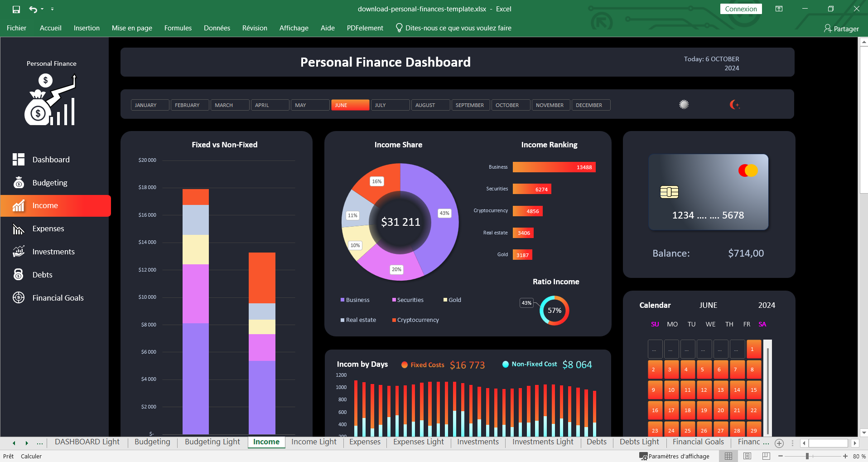Click the Non-Fixed Cost cyan legend dot

coord(506,364)
